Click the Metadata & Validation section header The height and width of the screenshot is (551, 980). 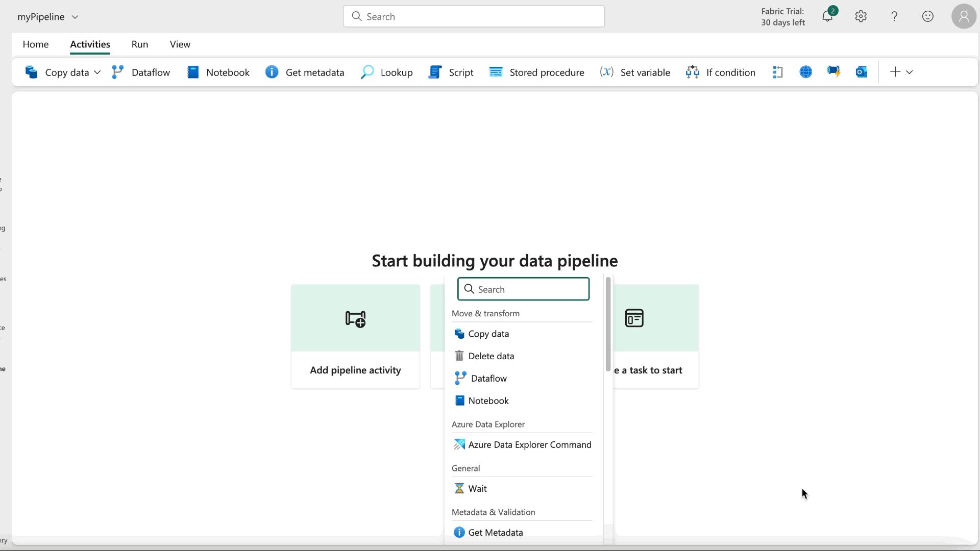493,512
